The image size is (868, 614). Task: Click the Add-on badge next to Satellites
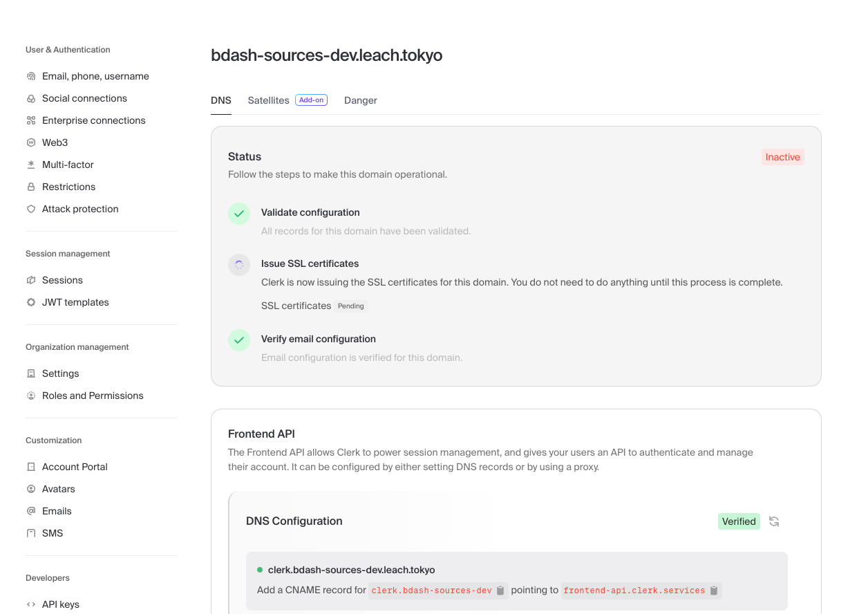click(x=311, y=100)
